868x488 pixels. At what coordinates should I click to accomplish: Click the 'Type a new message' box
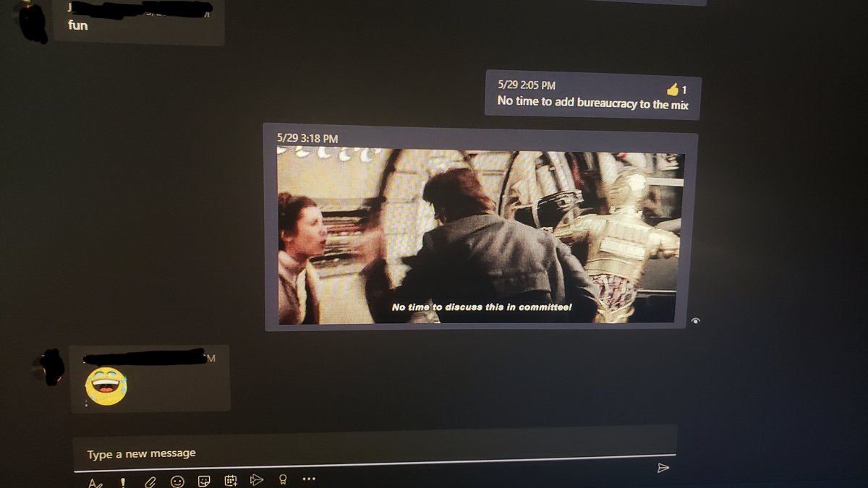(x=362, y=453)
